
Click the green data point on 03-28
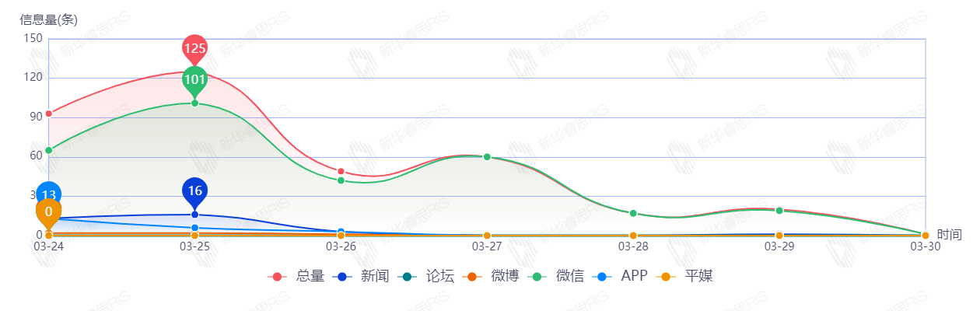(x=633, y=213)
